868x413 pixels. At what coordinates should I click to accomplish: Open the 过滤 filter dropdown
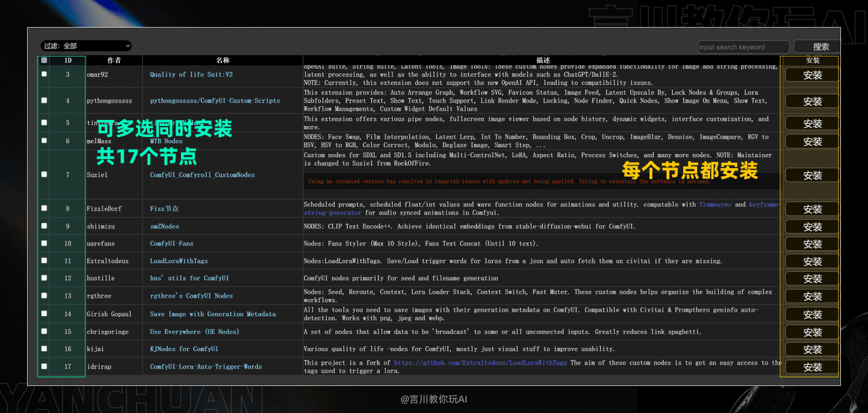pyautogui.click(x=86, y=46)
